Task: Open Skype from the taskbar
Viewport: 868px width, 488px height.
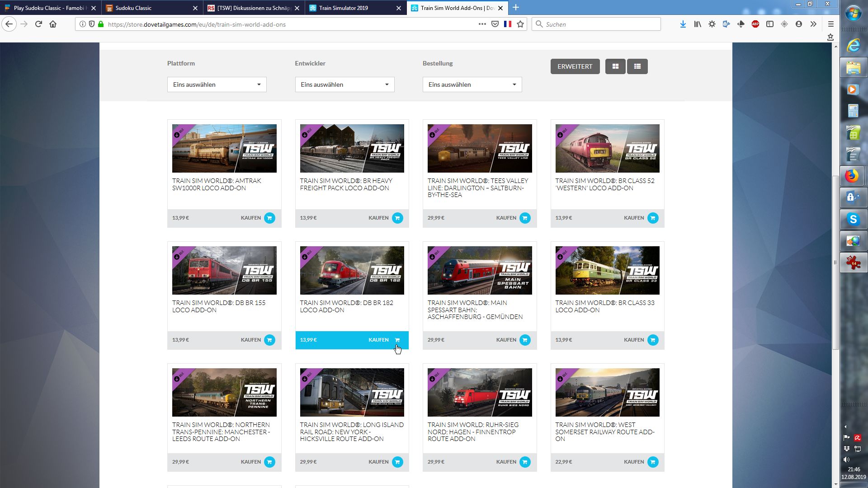Action: [853, 220]
